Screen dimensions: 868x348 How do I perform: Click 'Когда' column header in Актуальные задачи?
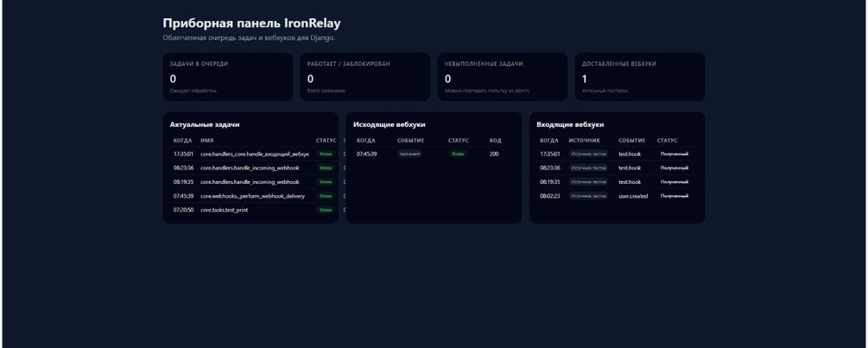tap(183, 141)
